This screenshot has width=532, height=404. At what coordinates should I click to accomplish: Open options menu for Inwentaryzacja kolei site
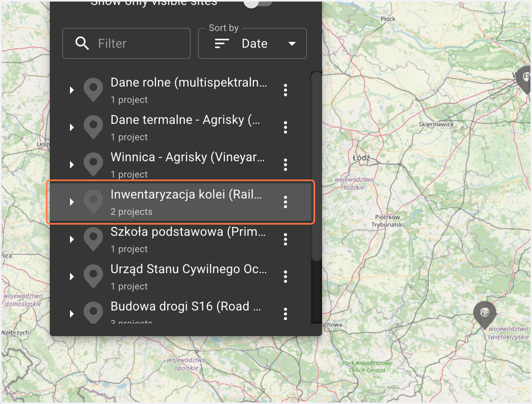point(286,202)
